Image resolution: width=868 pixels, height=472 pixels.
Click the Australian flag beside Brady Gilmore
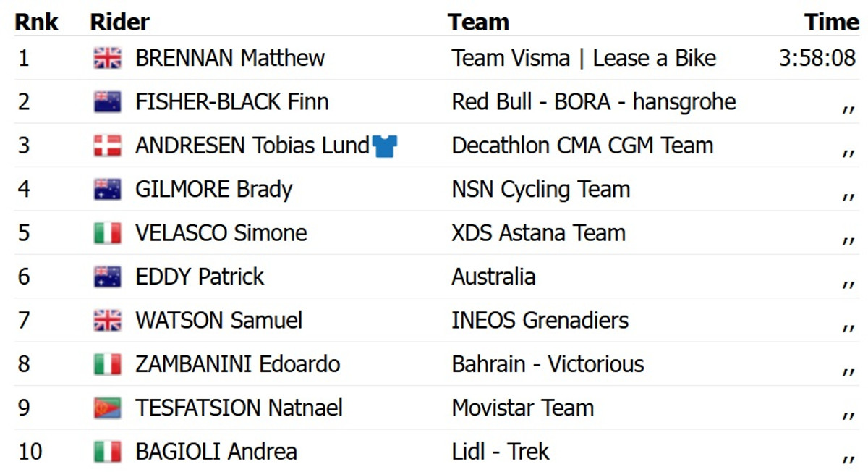(107, 190)
